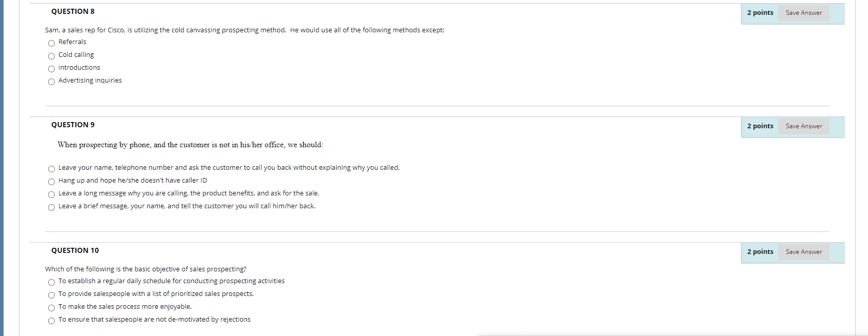Click Save Answer for Question 9
Screen dimensions: 868x336
click(x=803, y=126)
